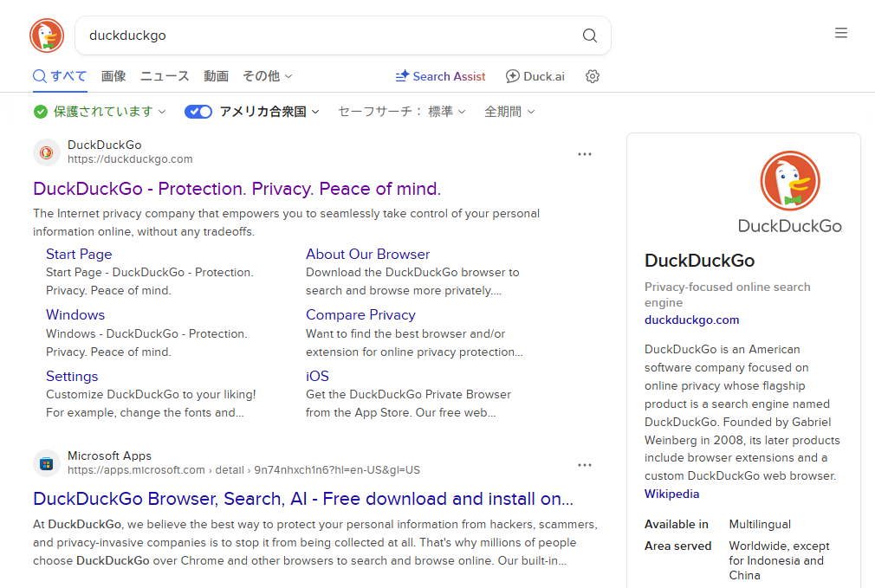This screenshot has height=588, width=875.
Task: Switch to the ニュース tab
Action: [165, 76]
